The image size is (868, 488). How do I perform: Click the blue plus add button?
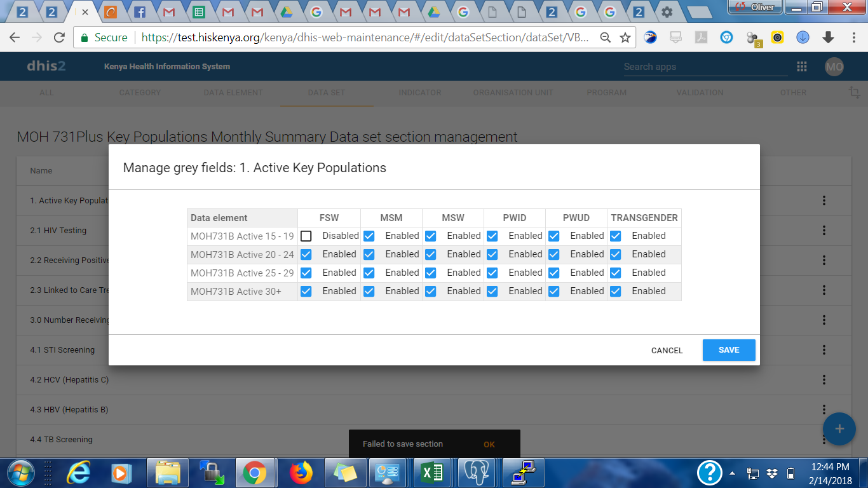point(839,429)
